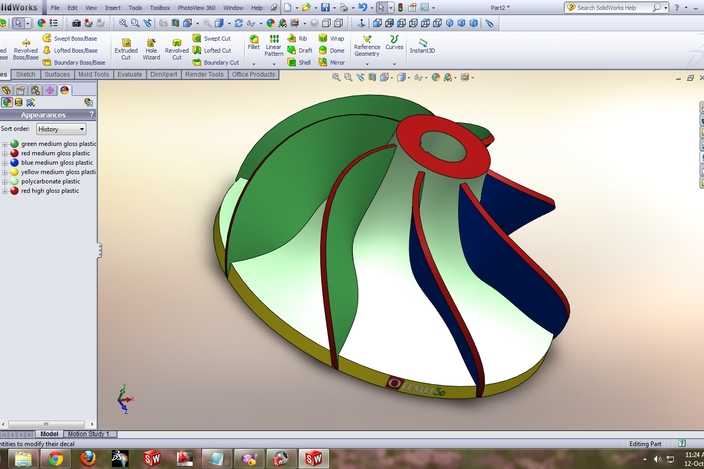Choose the Swept Cut feature
Screen dimensions: 704x469
pyautogui.click(x=212, y=39)
